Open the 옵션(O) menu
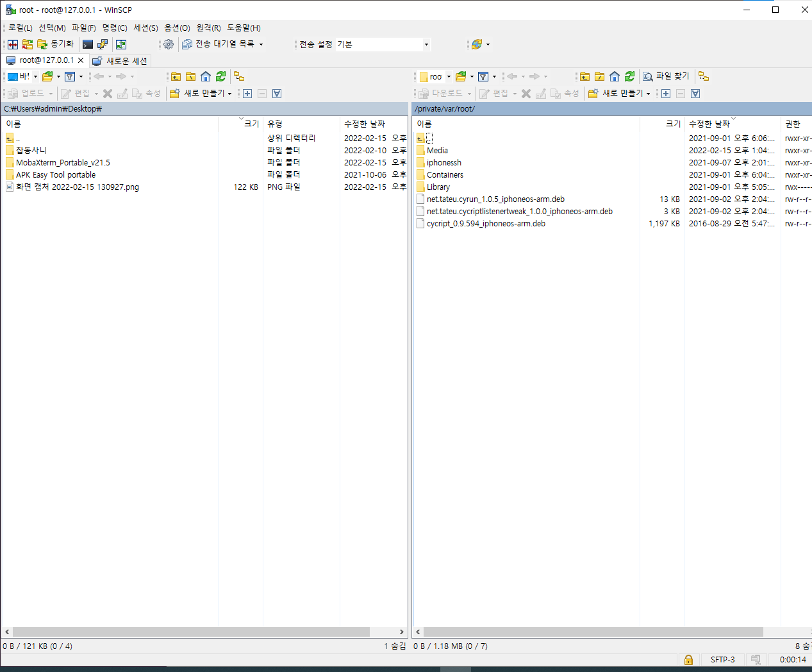This screenshot has height=672, width=812. 177,28
